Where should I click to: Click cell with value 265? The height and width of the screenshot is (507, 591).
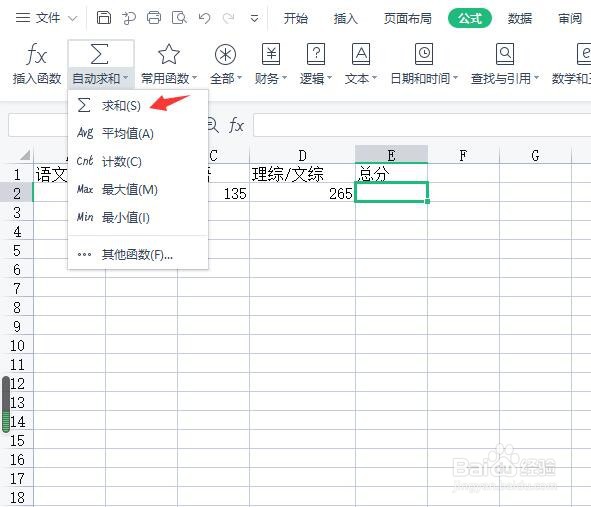point(302,193)
